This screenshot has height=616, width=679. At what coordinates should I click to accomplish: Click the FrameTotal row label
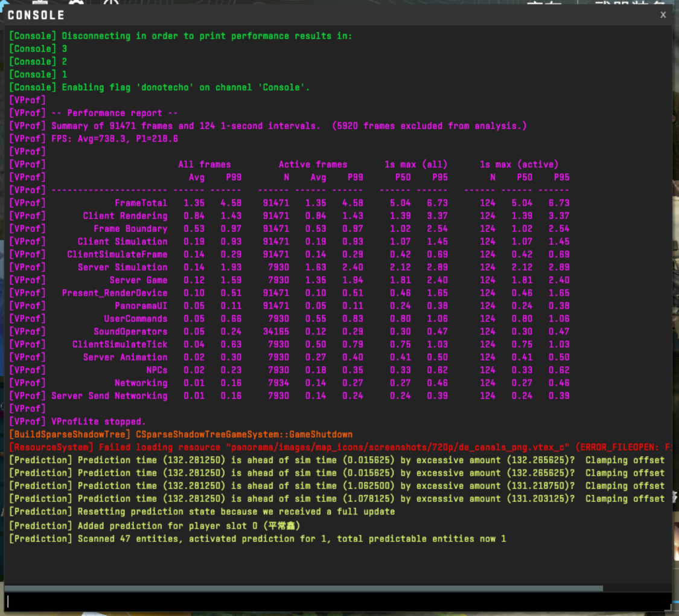(x=141, y=203)
